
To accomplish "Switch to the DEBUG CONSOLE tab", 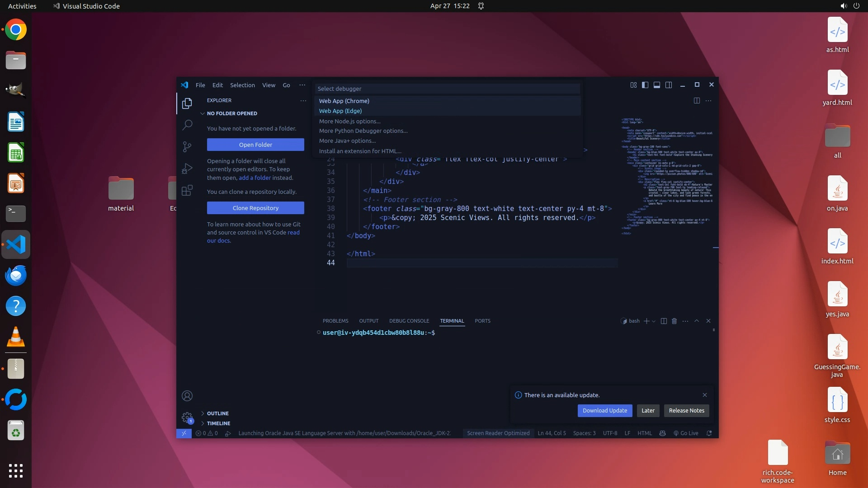I will point(409,321).
